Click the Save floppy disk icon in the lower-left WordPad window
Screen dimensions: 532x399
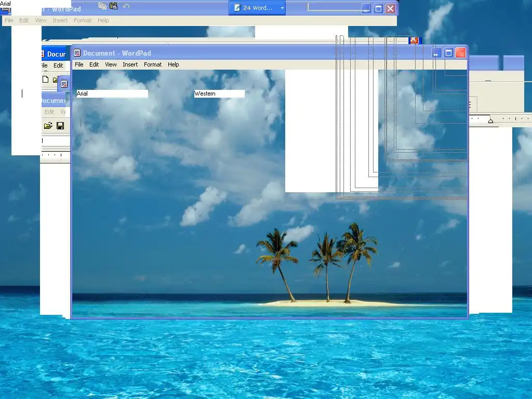point(60,126)
